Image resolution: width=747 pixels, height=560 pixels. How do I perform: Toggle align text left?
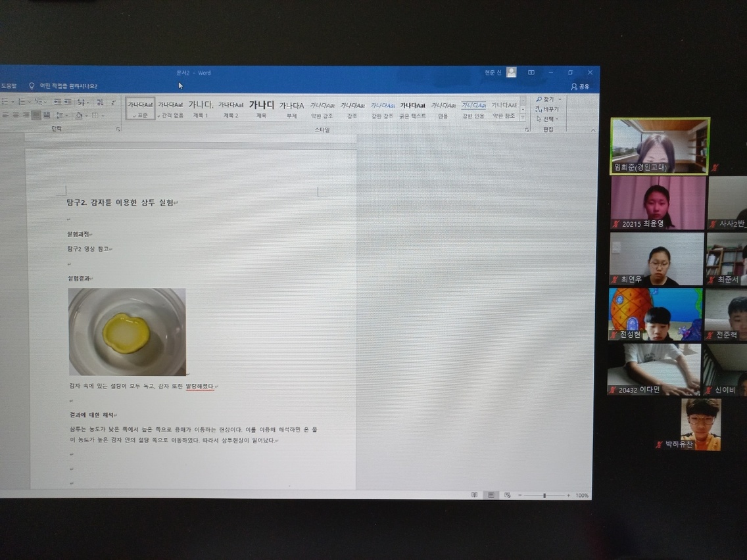(x=5, y=115)
